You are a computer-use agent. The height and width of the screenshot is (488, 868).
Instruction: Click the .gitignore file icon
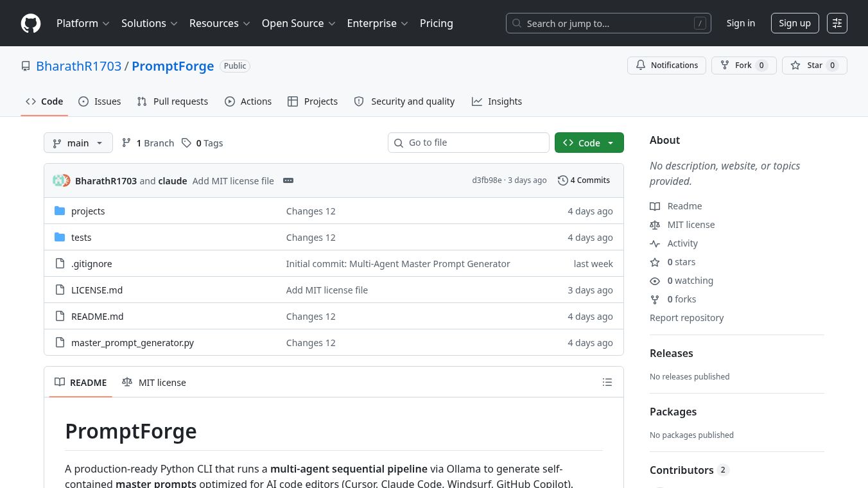click(x=60, y=264)
